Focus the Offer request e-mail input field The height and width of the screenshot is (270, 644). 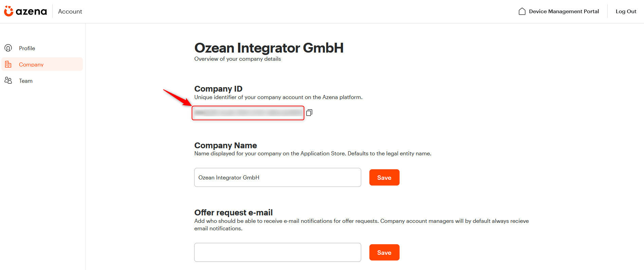(278, 252)
